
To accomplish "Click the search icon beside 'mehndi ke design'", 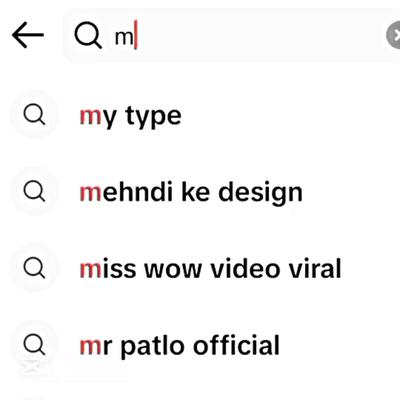I will tap(34, 191).
